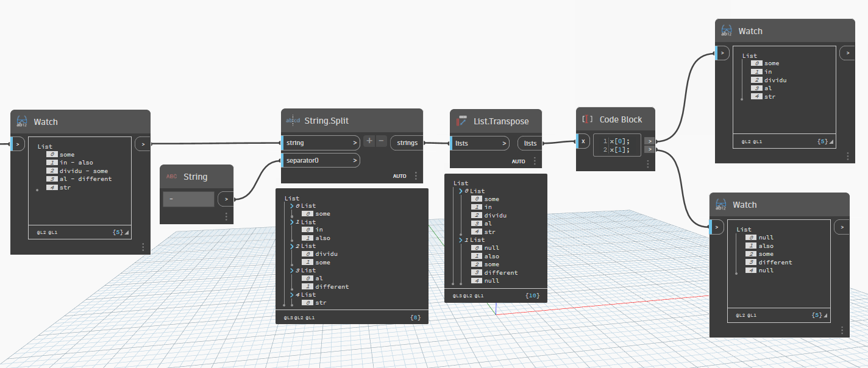Click the bottom-right Watch output port
Screen dimensions: 868x368
tap(842, 227)
